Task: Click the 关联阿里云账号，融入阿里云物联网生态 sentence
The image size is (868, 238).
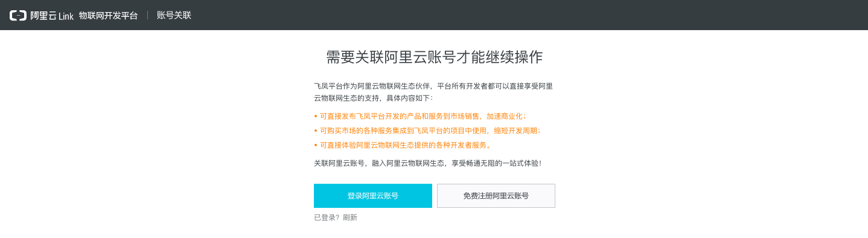Action: point(428,163)
